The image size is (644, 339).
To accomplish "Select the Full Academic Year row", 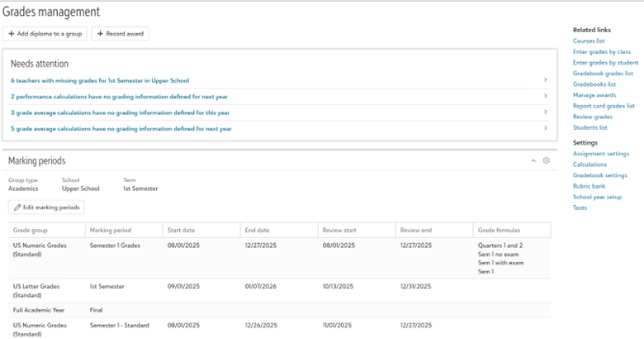I will click(x=279, y=310).
